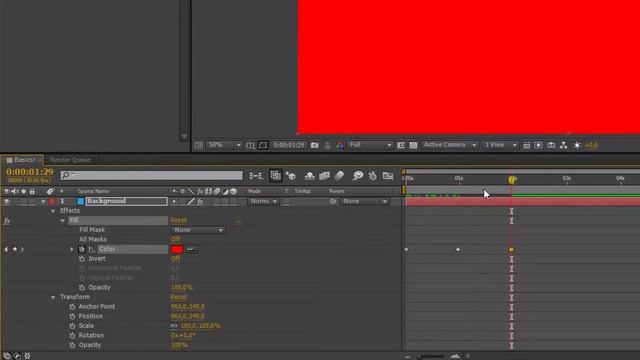Toggle the Invert Off value
This screenshot has height=360, width=640.
(x=175, y=259)
